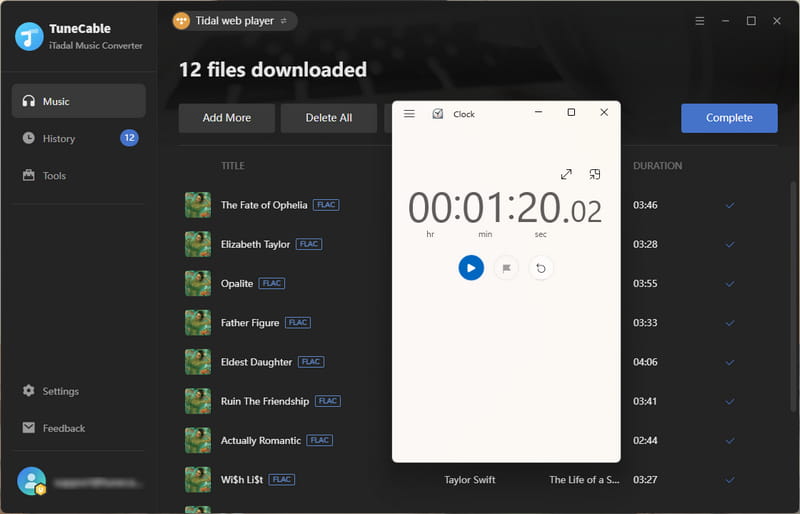Click FLAC tag on Wi$h Li$t
This screenshot has width=800, height=514.
click(x=282, y=480)
